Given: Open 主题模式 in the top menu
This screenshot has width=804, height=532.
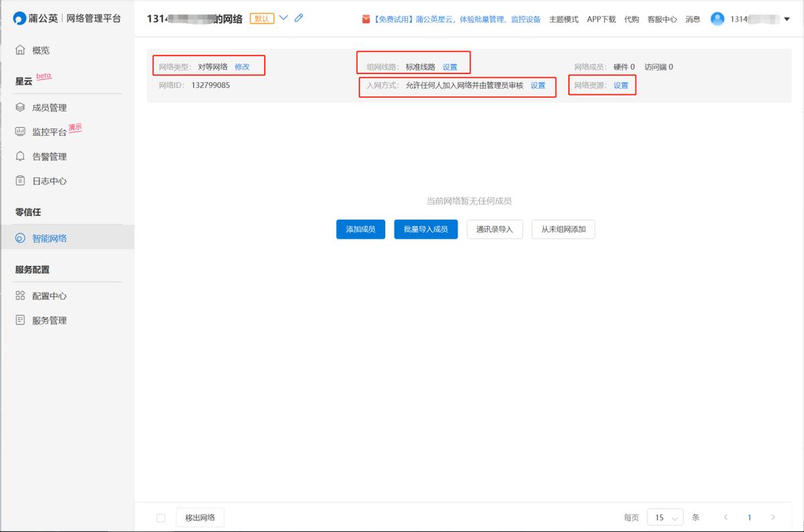Looking at the screenshot, I should (x=563, y=19).
